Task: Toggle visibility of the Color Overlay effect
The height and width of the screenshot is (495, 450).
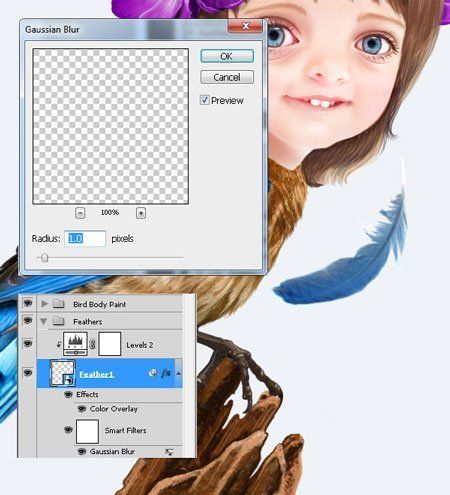Action: pyautogui.click(x=81, y=409)
